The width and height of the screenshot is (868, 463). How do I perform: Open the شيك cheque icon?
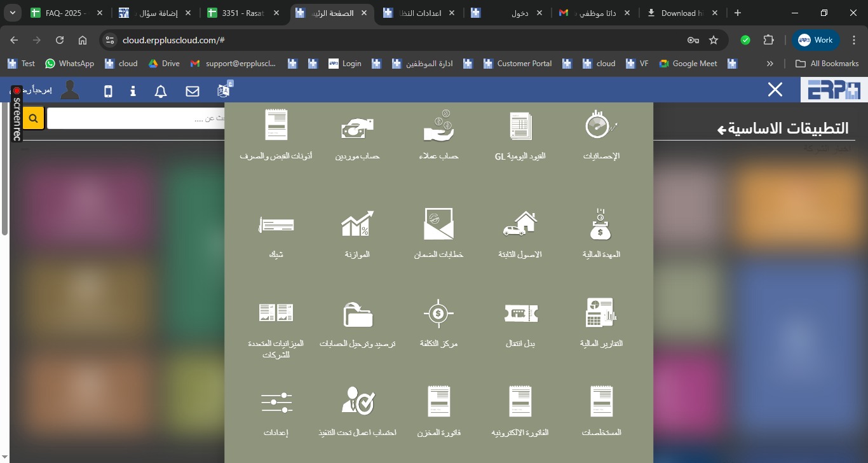(276, 225)
